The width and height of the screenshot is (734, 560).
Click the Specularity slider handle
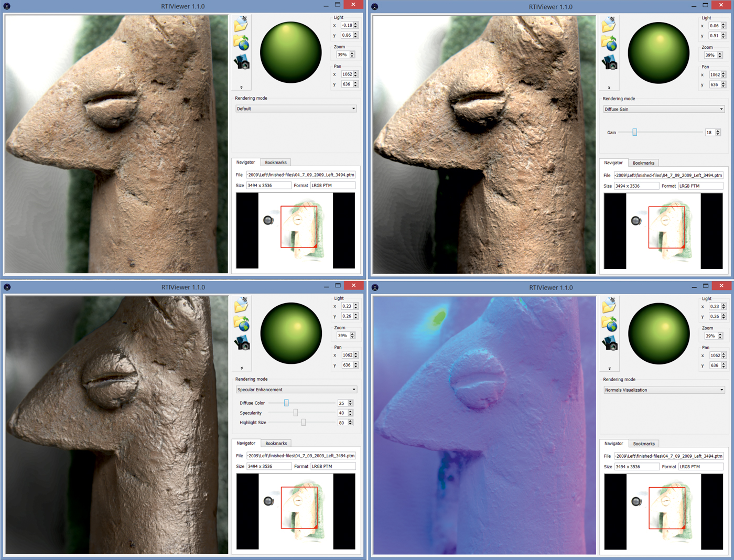(296, 413)
